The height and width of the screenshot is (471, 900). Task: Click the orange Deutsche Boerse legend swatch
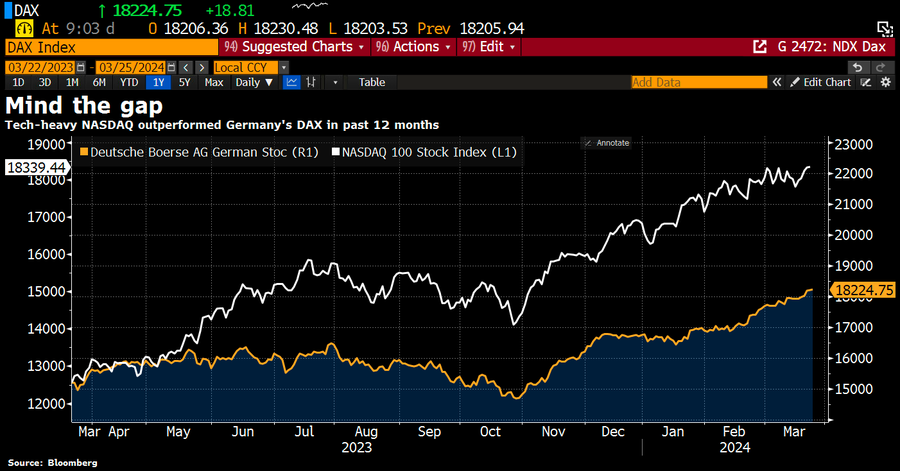tap(84, 152)
